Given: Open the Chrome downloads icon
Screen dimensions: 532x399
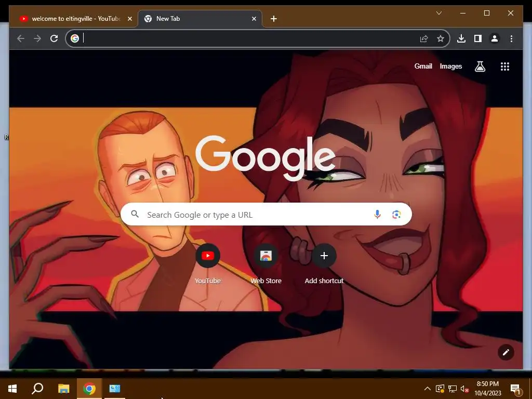Looking at the screenshot, I should pyautogui.click(x=461, y=38).
